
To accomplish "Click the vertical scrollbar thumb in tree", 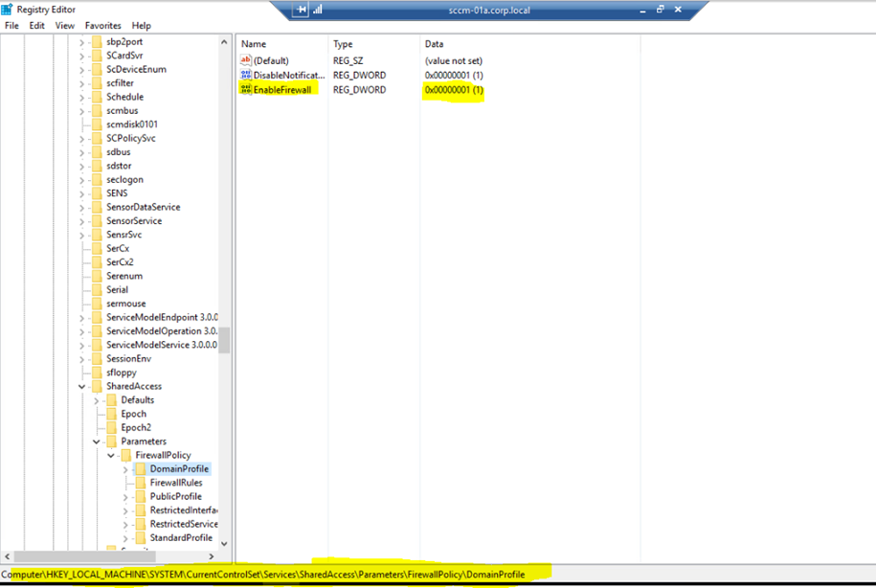I will (224, 340).
